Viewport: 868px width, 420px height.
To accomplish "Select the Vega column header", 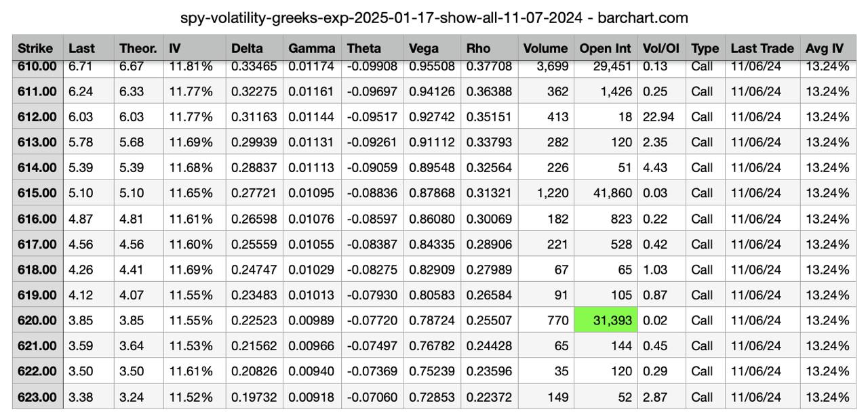I will pyautogui.click(x=424, y=48).
